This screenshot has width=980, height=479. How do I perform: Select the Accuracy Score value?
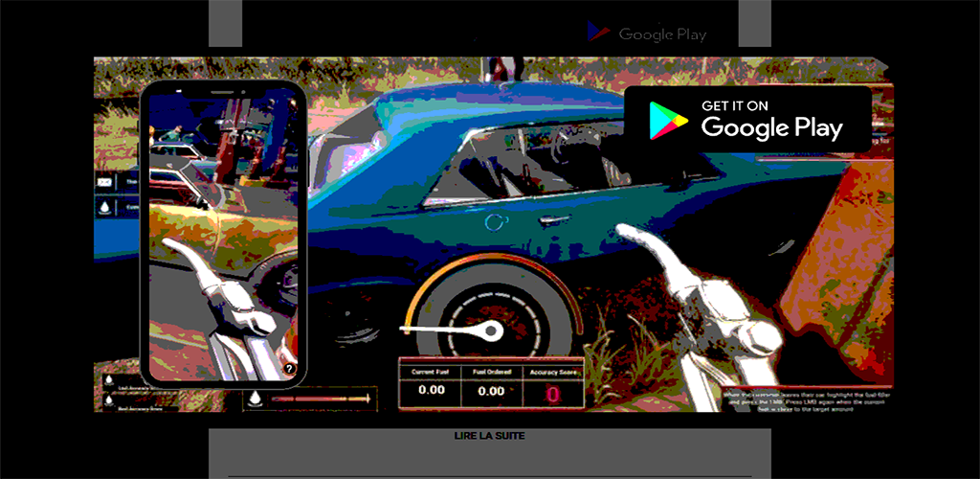pos(554,394)
